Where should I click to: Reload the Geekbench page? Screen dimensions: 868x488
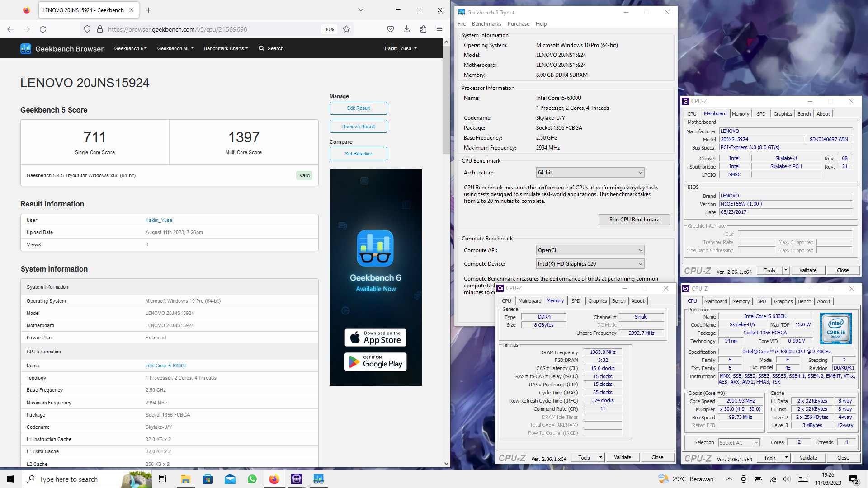43,29
